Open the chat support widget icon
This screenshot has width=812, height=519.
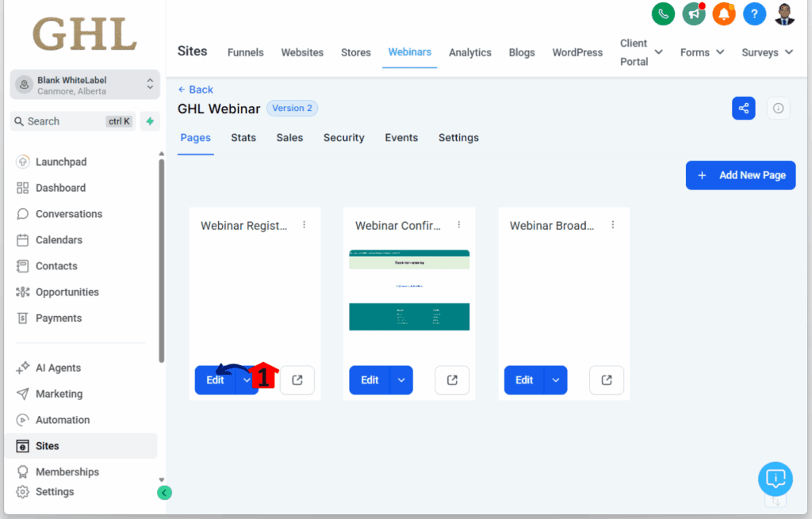776,479
